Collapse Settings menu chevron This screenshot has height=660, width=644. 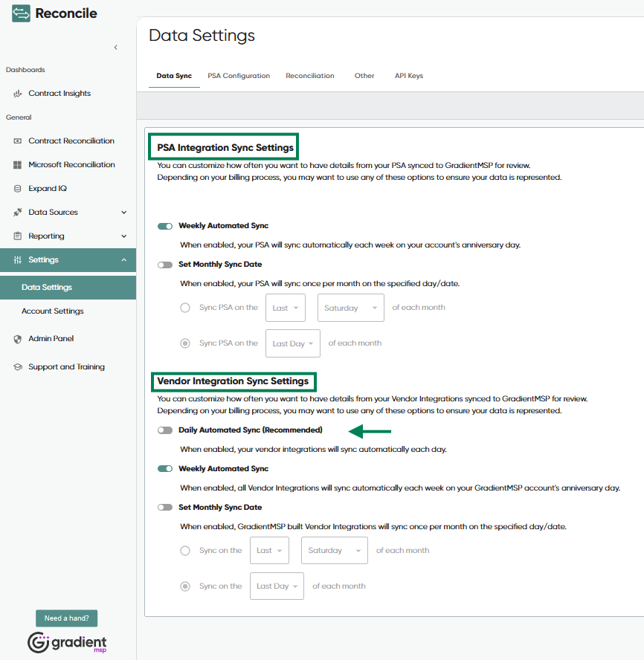[124, 260]
